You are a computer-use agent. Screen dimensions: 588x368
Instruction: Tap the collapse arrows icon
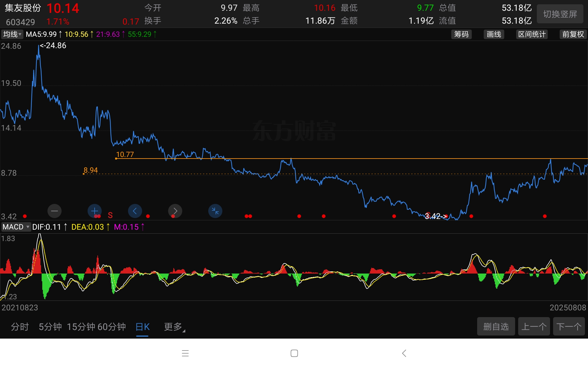point(215,211)
